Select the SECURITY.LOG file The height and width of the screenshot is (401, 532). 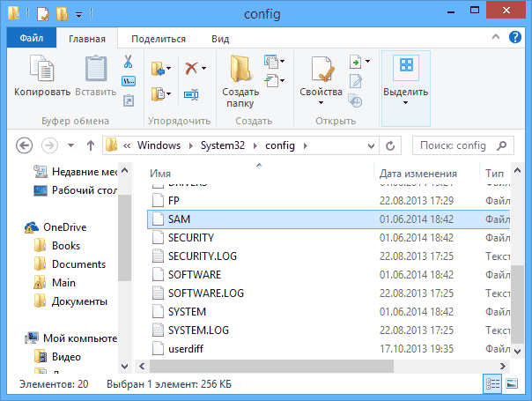(329, 256)
